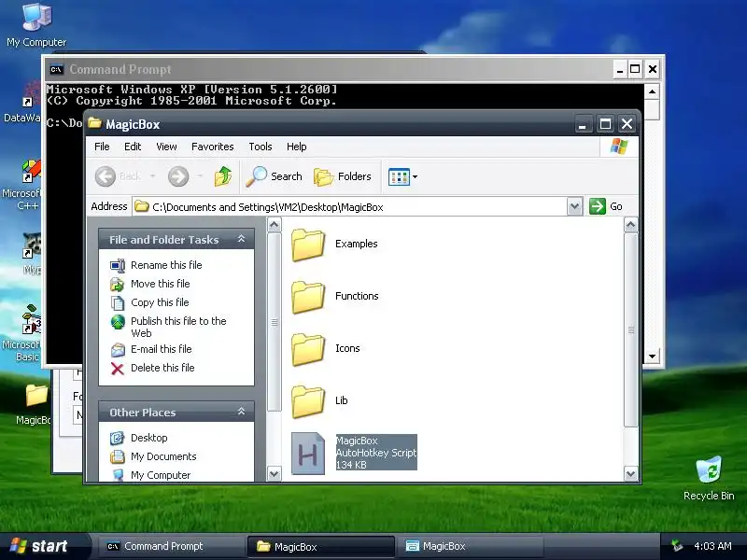Screen dimensions: 747x560
Task: Open the Favorites menu
Action: click(x=213, y=147)
